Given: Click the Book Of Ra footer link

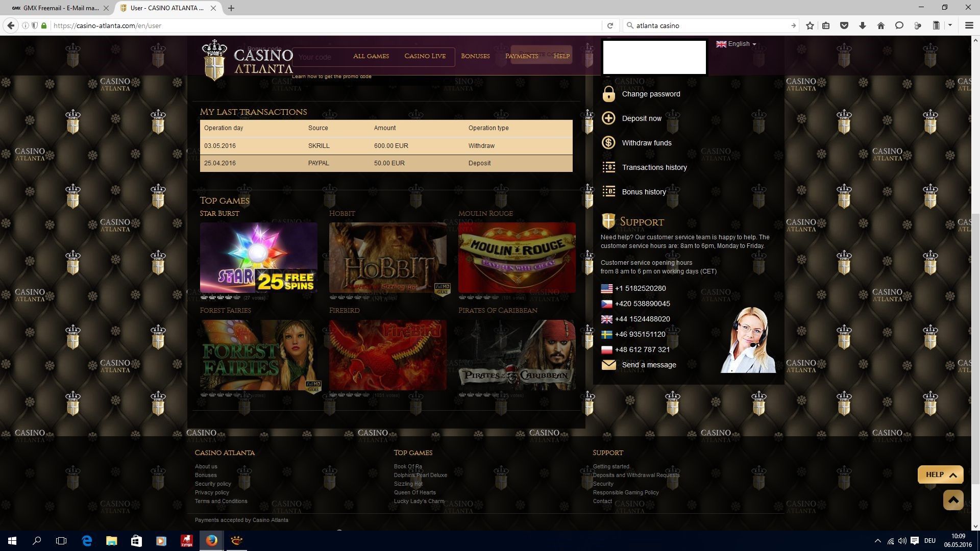Looking at the screenshot, I should (x=408, y=466).
